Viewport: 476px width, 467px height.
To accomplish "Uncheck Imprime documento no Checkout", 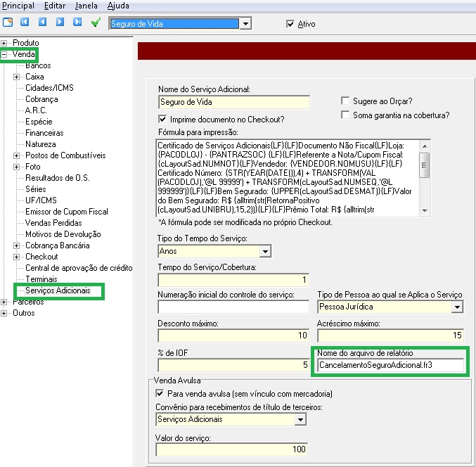I will (162, 119).
